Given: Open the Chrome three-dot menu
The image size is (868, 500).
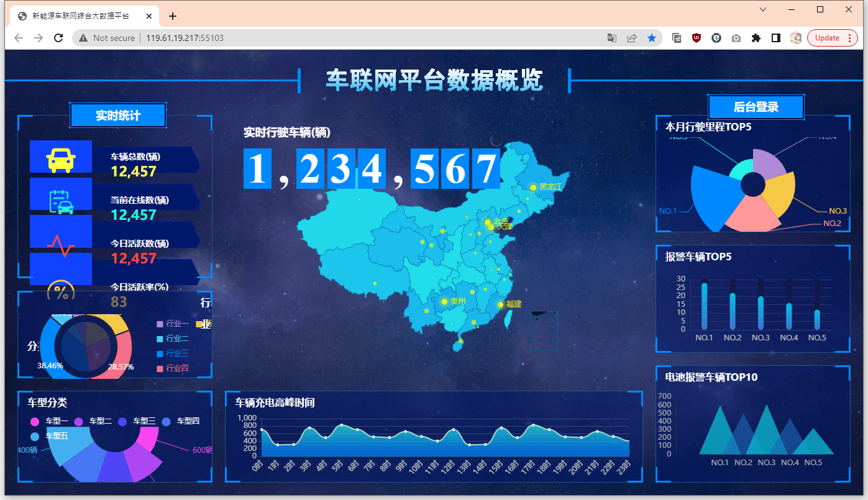Looking at the screenshot, I should click(849, 38).
